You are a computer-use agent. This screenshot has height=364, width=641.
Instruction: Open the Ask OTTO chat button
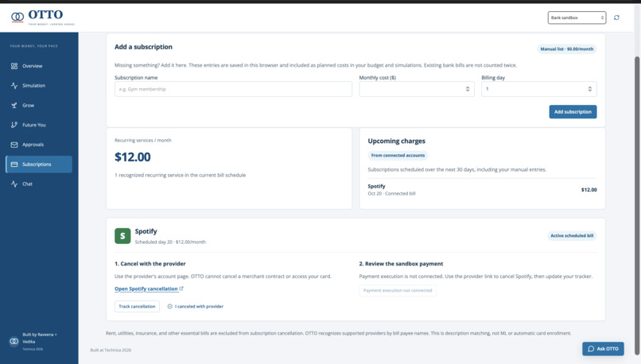point(603,349)
